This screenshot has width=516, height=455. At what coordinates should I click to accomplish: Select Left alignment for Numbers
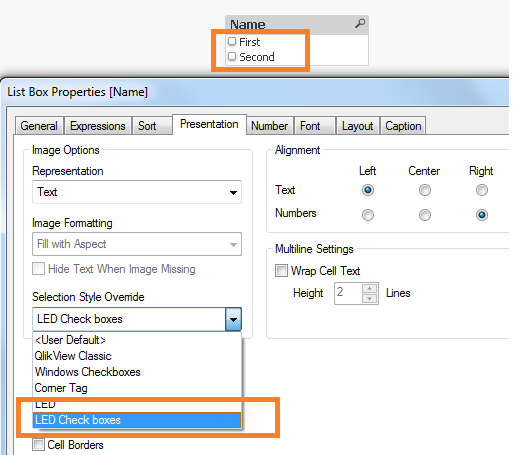[x=368, y=215]
